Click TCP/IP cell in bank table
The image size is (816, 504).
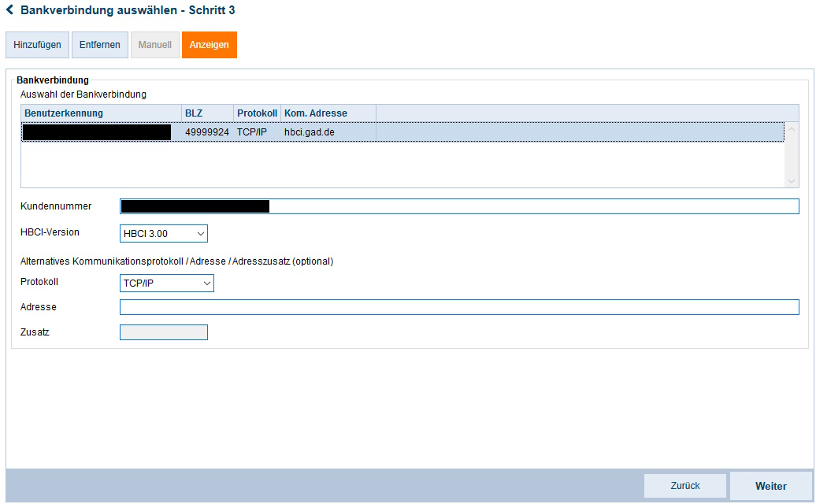pos(257,132)
